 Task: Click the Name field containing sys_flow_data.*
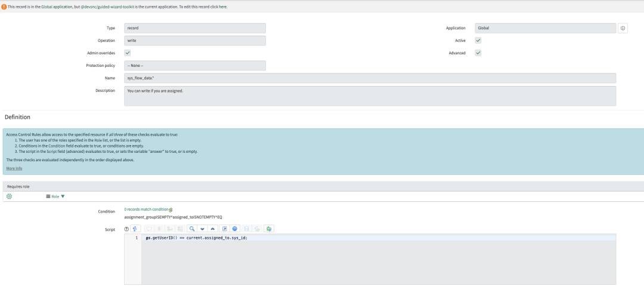(370, 78)
